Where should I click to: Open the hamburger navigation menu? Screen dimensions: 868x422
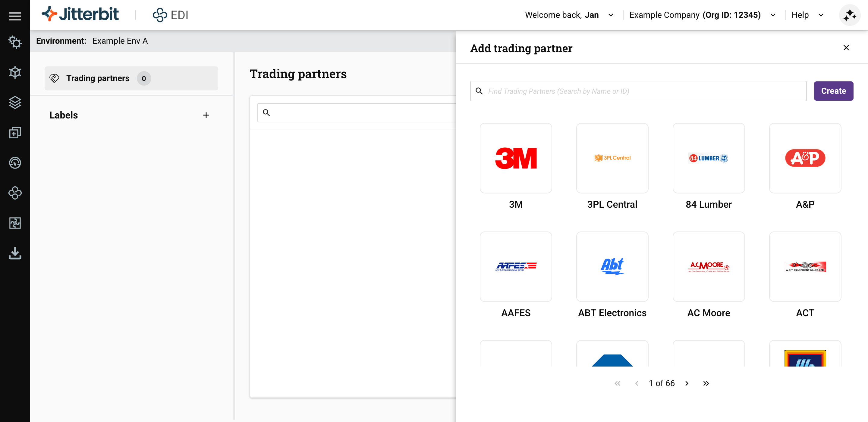click(x=15, y=15)
